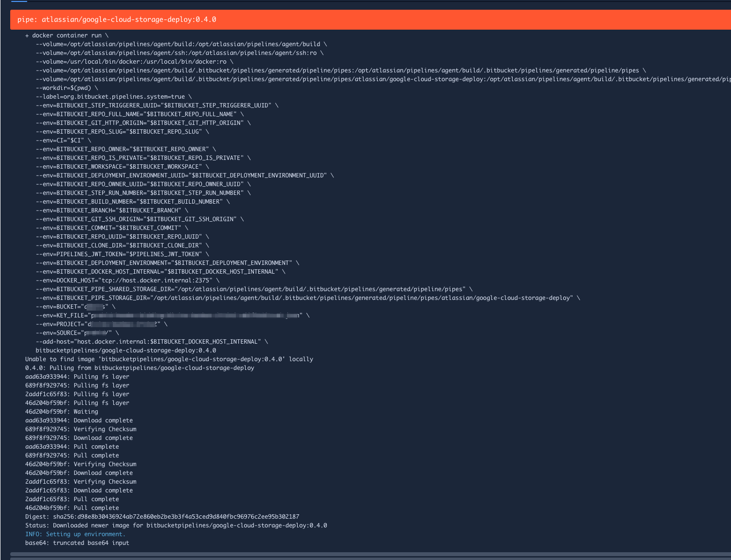Click the horizontal scrollbar below the log
The width and height of the screenshot is (731, 560).
(x=371, y=554)
